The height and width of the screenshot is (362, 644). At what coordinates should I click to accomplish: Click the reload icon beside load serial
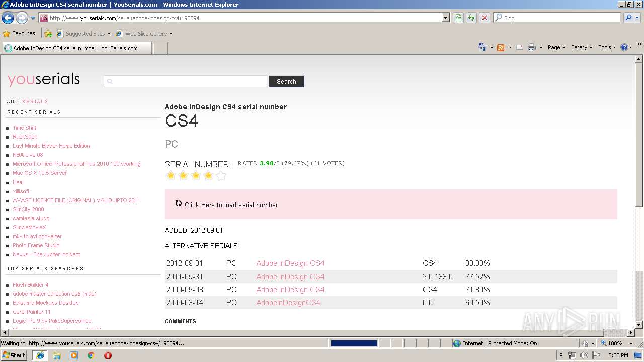179,203
